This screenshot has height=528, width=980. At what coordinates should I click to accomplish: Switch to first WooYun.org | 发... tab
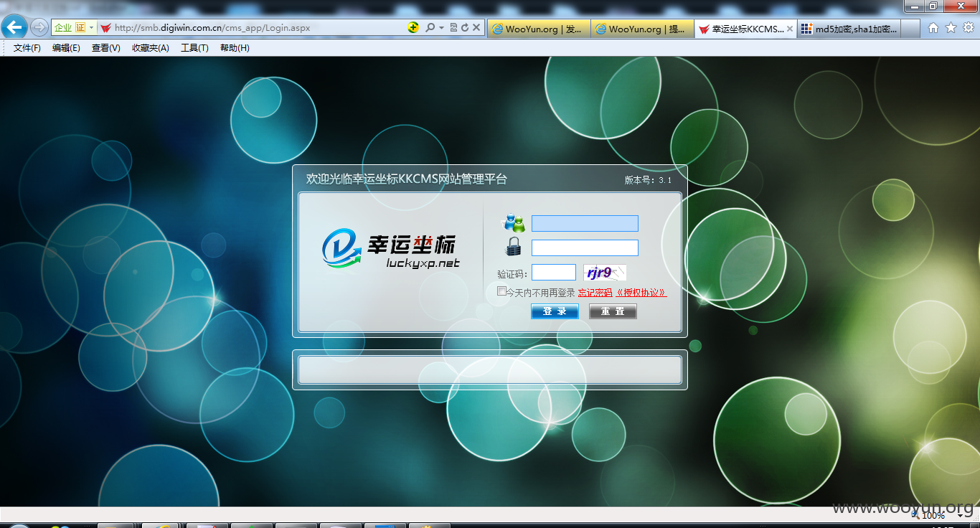(539, 29)
